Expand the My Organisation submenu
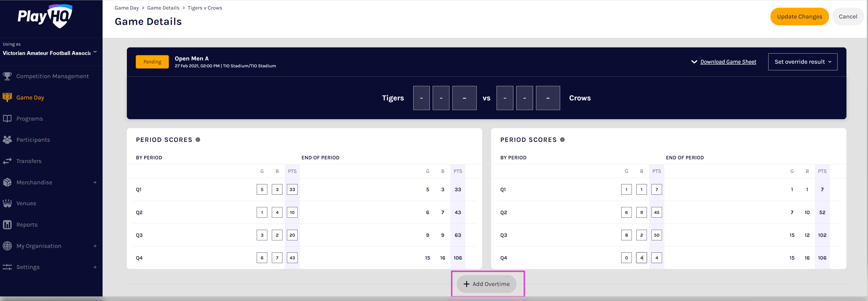Screen dimensions: 868x301 (x=95, y=246)
